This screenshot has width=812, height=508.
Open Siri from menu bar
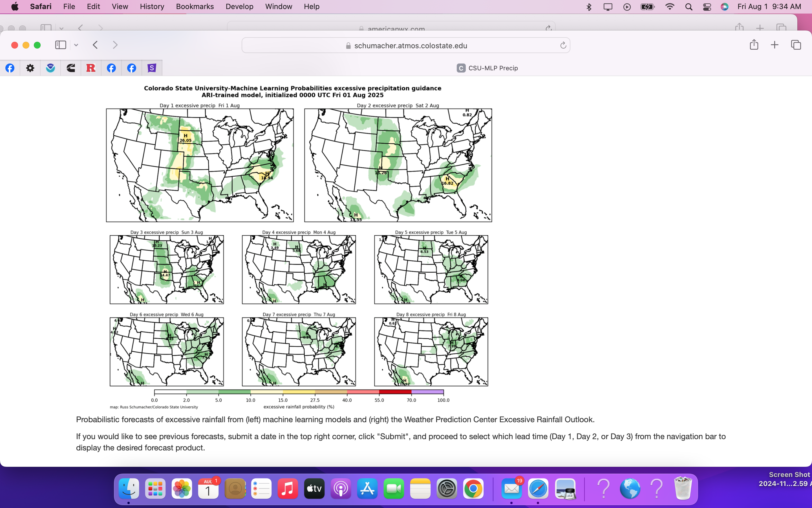tap(724, 7)
